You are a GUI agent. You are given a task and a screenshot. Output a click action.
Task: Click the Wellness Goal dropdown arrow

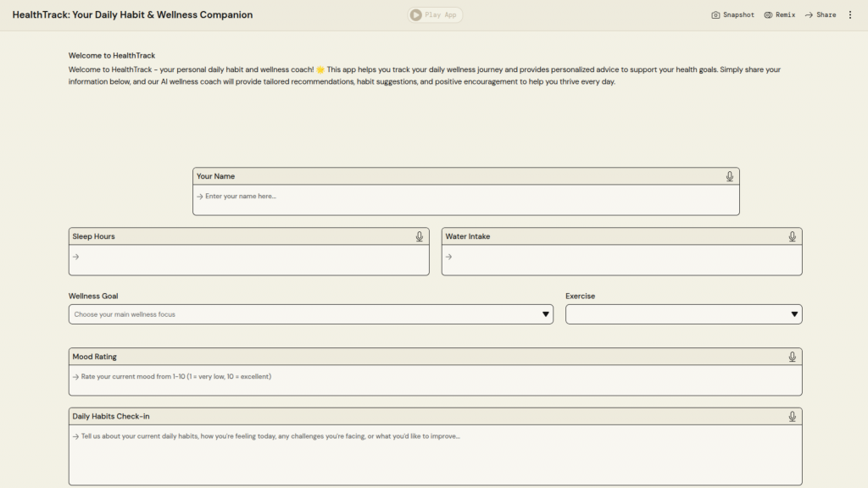click(x=546, y=314)
